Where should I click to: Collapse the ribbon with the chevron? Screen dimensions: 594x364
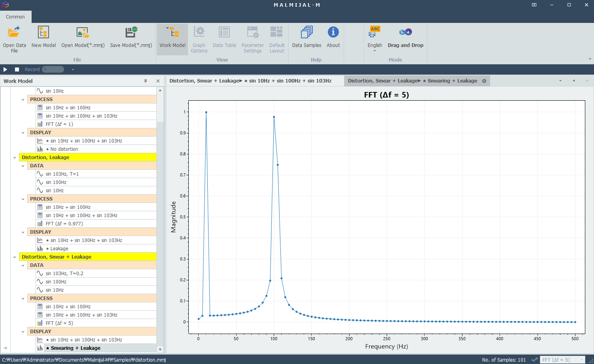[590, 59]
